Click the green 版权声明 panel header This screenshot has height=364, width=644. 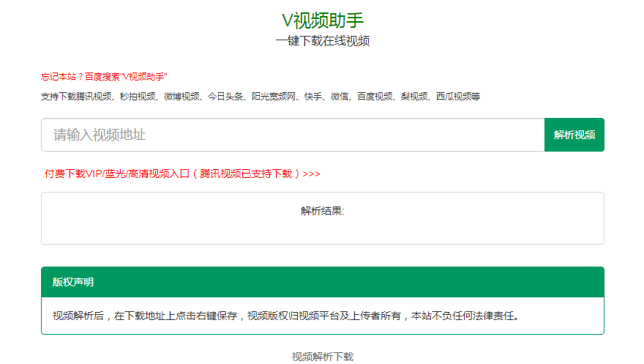(x=322, y=282)
